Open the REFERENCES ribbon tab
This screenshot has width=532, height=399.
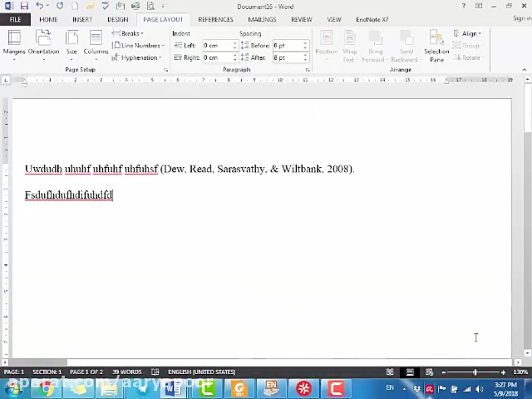click(216, 20)
